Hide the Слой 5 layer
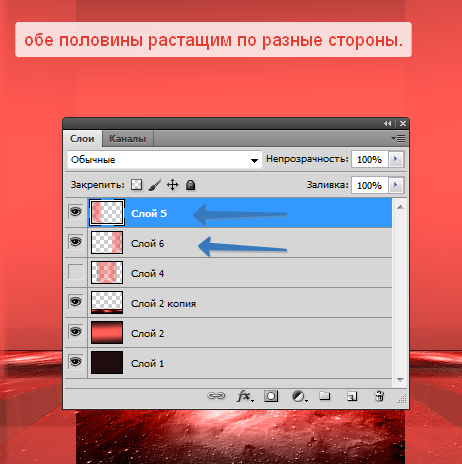 76,212
